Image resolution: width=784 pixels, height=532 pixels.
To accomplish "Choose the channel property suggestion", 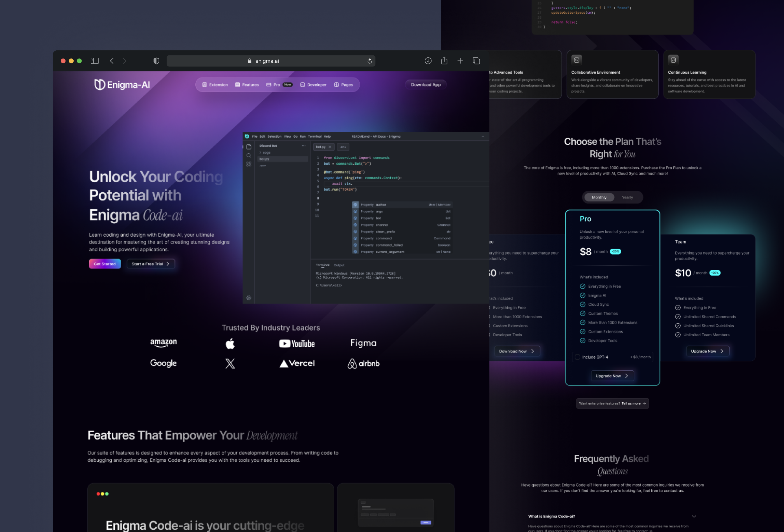I will (402, 225).
